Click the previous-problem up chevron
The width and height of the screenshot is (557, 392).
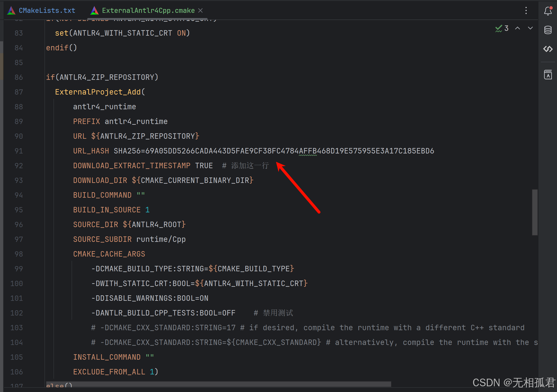pos(518,28)
